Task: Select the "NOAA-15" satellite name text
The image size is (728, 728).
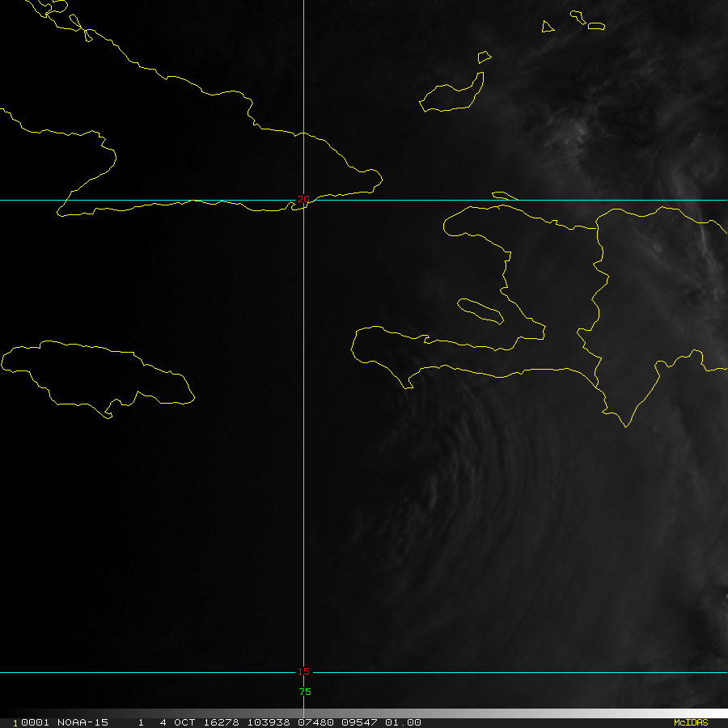Action: point(83,722)
